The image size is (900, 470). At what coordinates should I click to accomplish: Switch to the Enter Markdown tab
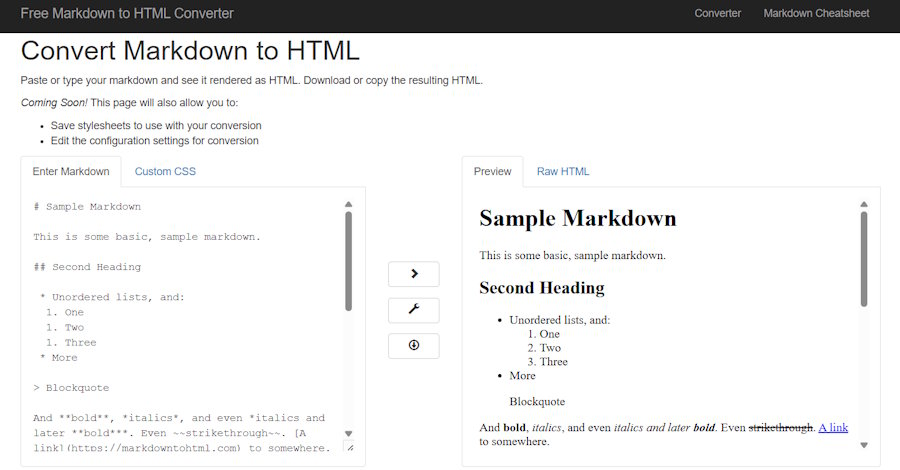point(71,172)
